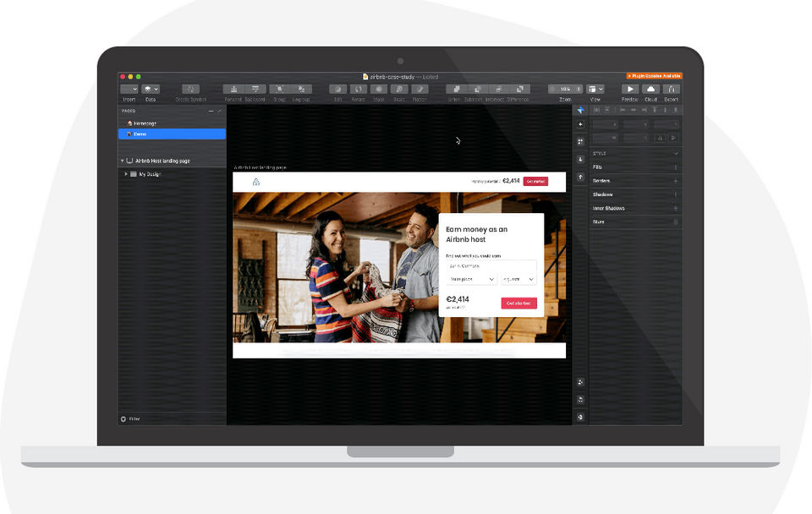Select the My Design layer group row
This screenshot has width=812, height=514.
point(172,174)
